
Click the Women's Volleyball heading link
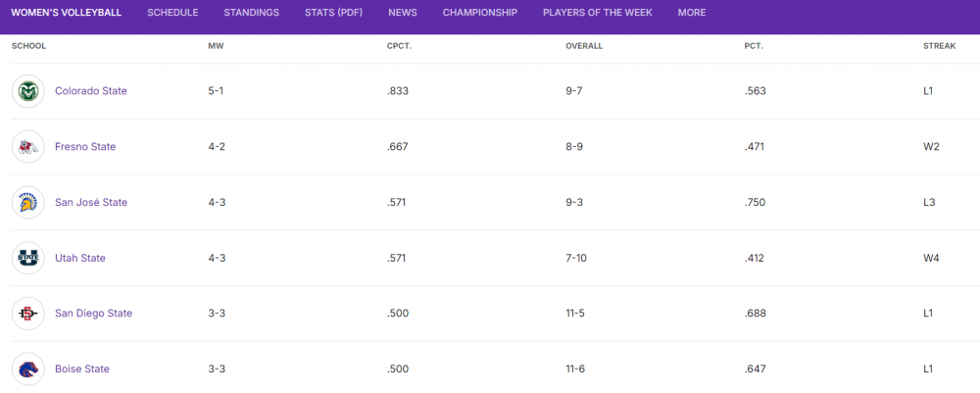click(x=66, y=13)
